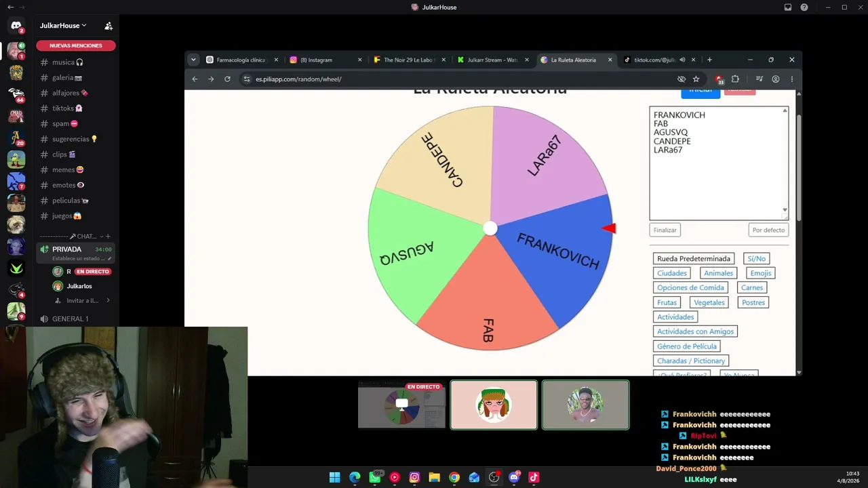Click the browser back arrow
The width and height of the screenshot is (868, 488).
(x=195, y=79)
